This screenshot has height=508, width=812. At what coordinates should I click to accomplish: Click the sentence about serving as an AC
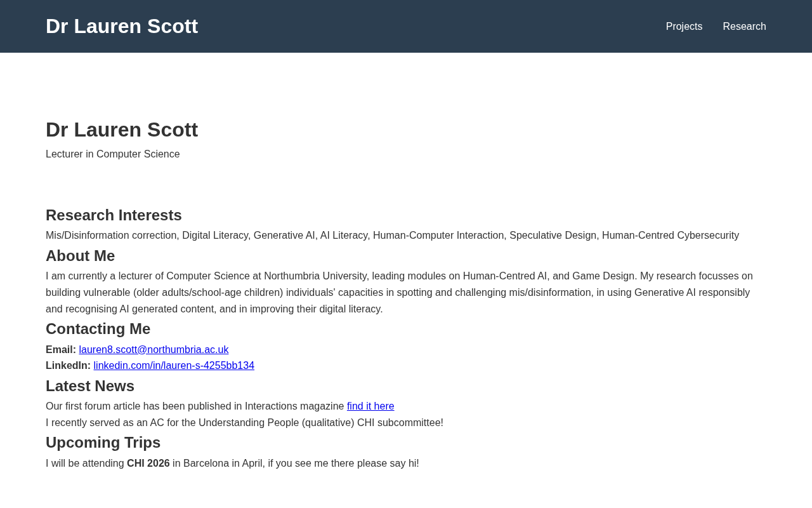pos(244,423)
